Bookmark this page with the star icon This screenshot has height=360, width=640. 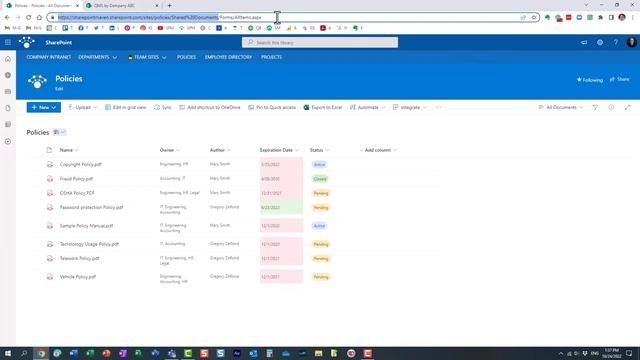point(533,18)
